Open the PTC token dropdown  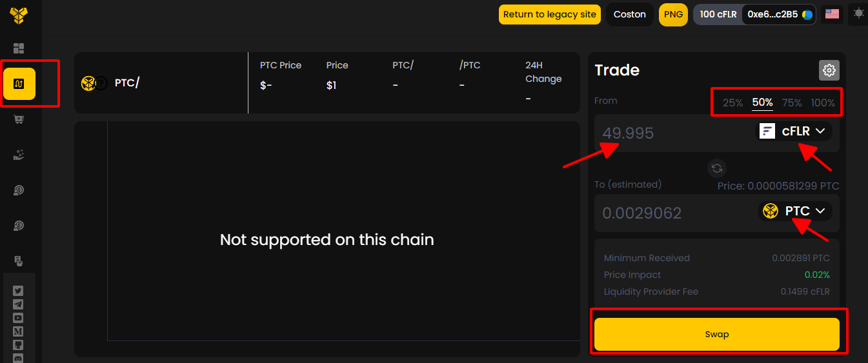pos(795,211)
